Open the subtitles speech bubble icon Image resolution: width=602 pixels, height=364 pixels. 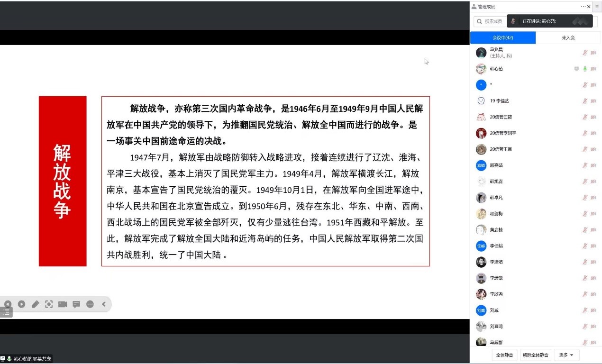pos(76,304)
